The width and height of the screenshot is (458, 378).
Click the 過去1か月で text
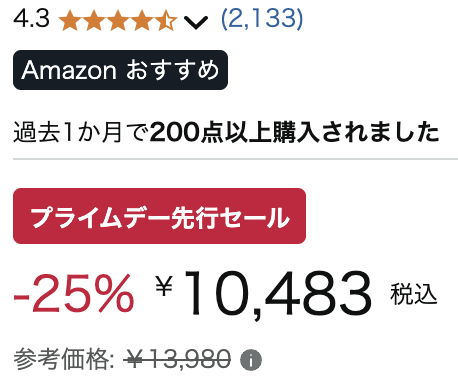click(81, 133)
